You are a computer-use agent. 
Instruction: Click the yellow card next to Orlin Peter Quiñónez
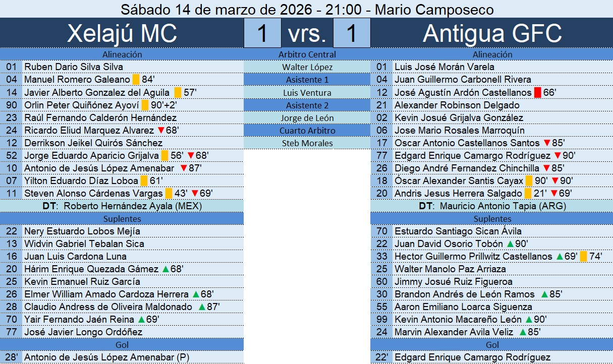coord(145,105)
